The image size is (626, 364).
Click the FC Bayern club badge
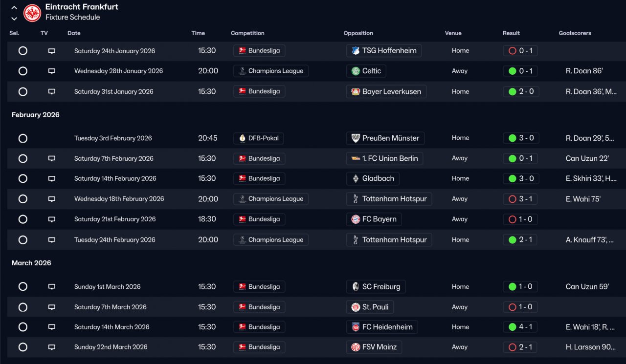[356, 219]
